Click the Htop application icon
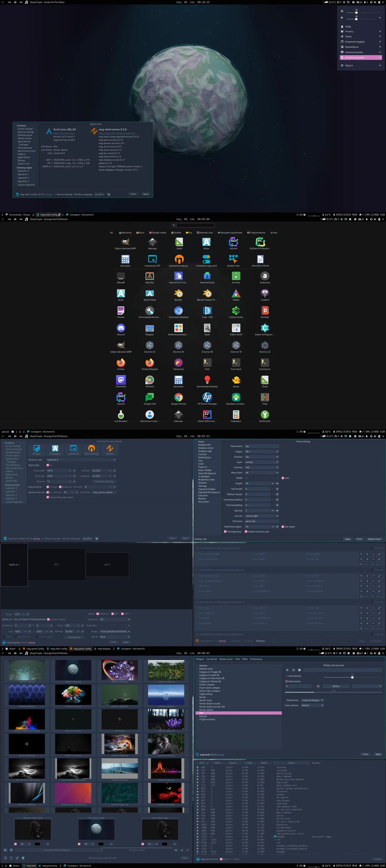The width and height of the screenshot is (386, 868). (264, 398)
